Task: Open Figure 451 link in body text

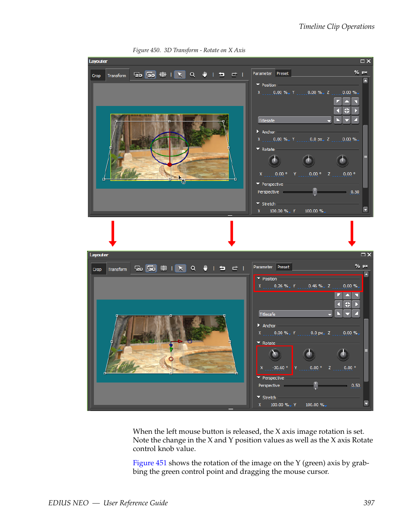Action: click(x=149, y=463)
